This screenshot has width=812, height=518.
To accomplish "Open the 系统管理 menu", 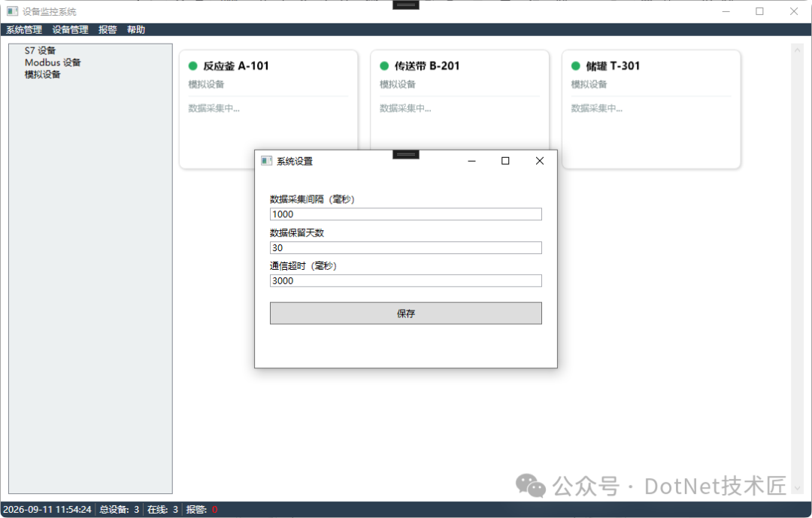I will [x=24, y=29].
